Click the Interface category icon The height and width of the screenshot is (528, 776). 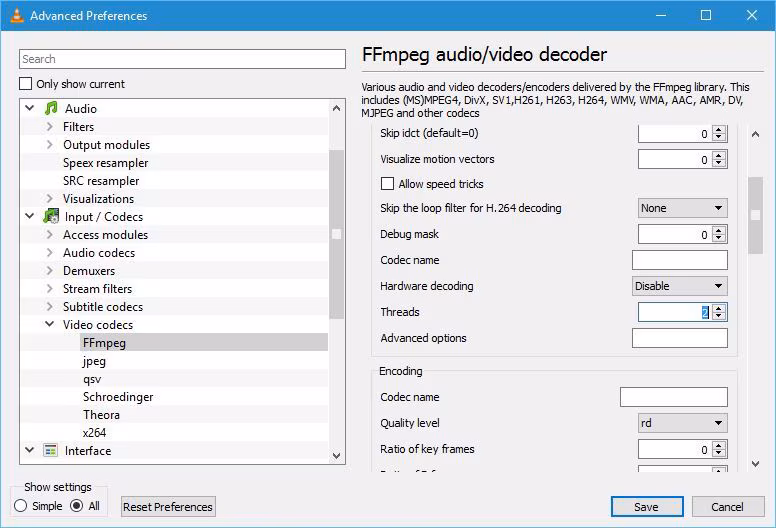click(50, 450)
